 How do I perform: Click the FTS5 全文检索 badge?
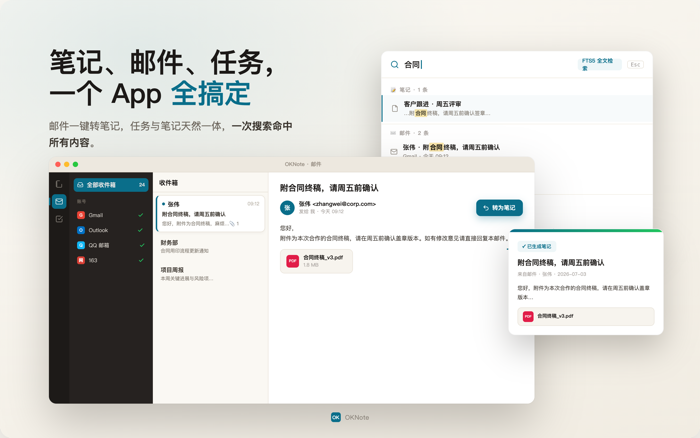pyautogui.click(x=600, y=64)
